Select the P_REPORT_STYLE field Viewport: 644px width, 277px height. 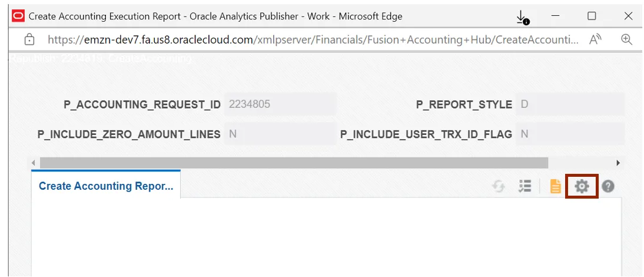569,104
